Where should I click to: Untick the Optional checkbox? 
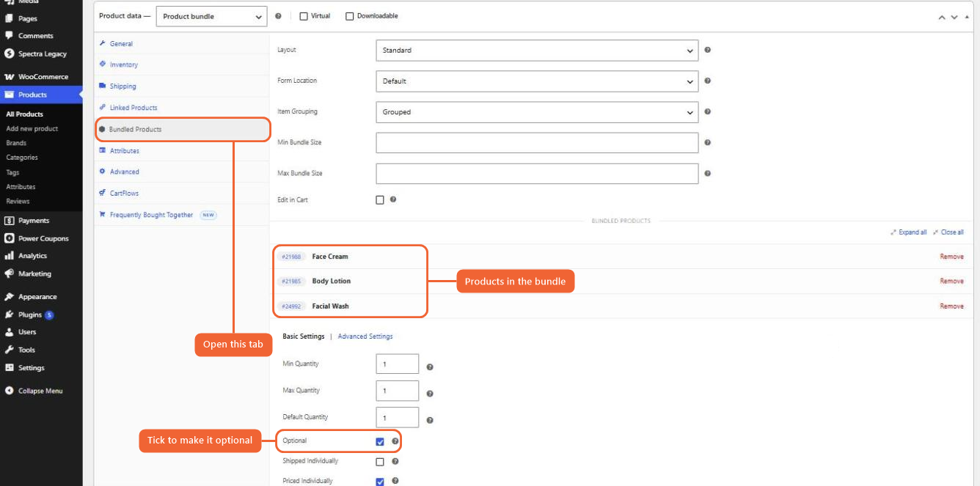pyautogui.click(x=380, y=441)
